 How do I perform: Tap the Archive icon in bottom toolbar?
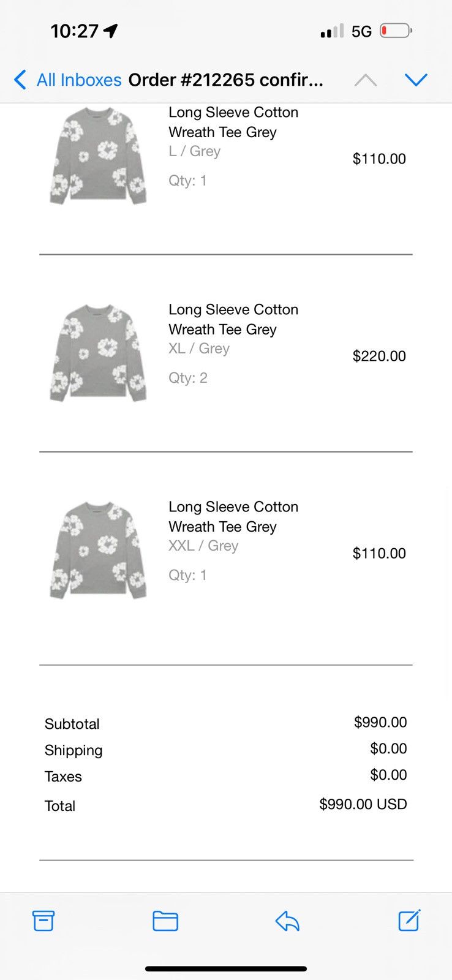click(43, 921)
